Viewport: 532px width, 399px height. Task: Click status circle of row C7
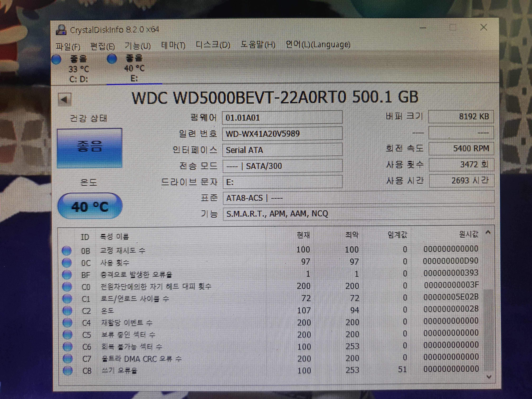tap(68, 359)
